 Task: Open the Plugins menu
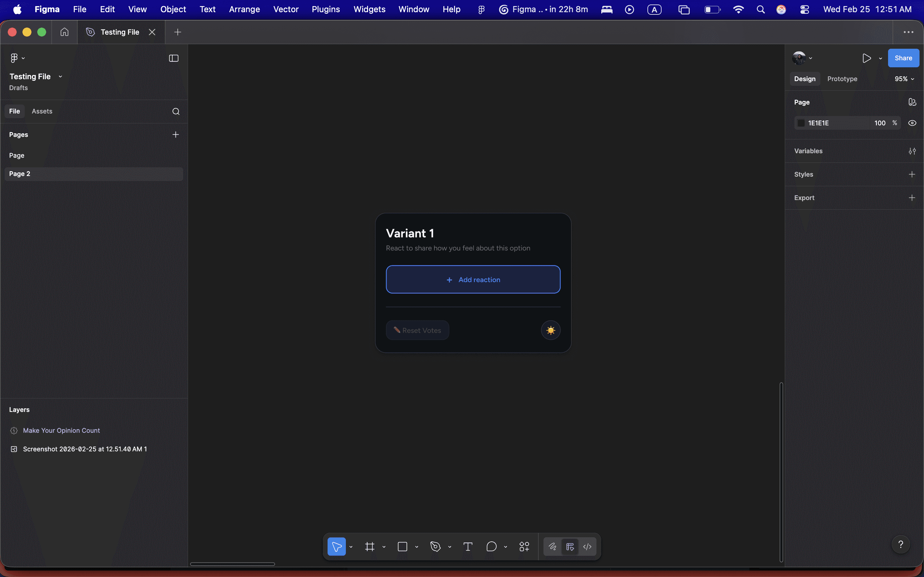click(325, 9)
